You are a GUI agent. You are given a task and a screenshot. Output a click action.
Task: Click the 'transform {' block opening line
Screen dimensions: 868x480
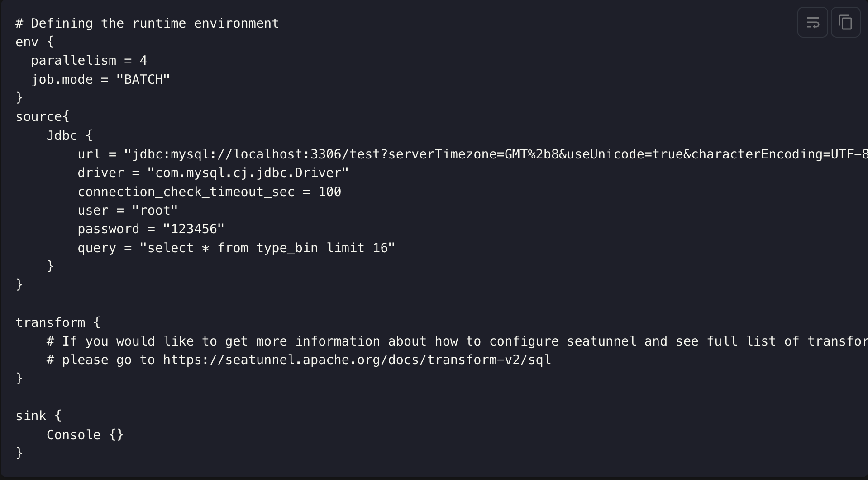[58, 323]
